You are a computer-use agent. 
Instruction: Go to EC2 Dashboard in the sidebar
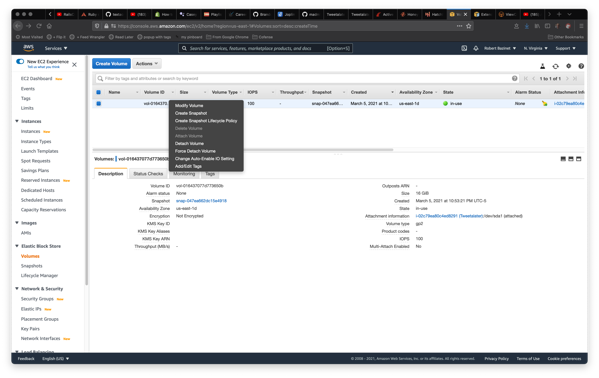(36, 78)
